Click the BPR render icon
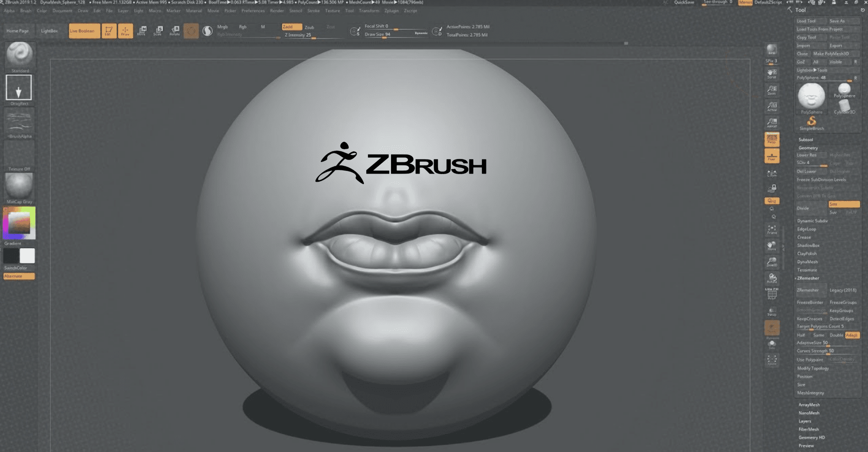The height and width of the screenshot is (452, 868). coord(772,50)
